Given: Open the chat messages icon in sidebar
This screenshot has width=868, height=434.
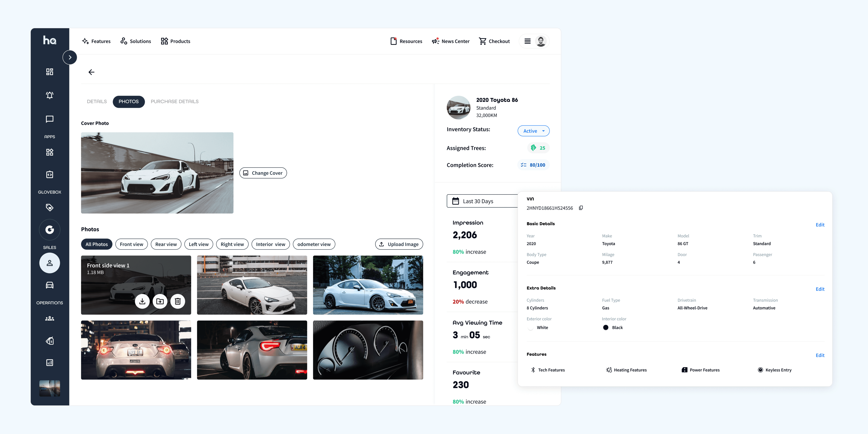Looking at the screenshot, I should click(x=50, y=119).
